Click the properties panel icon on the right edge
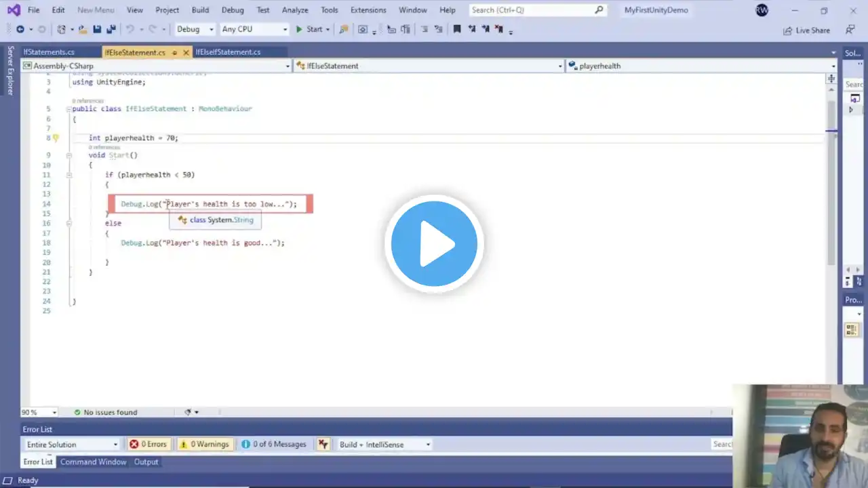868x488 pixels. coord(851,329)
